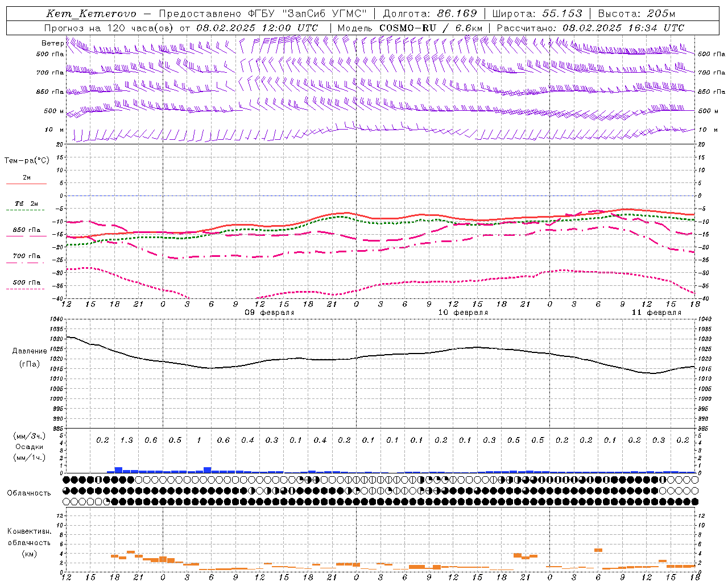Click the Конвективн. label text
728x582 pixels.
pos(29,531)
